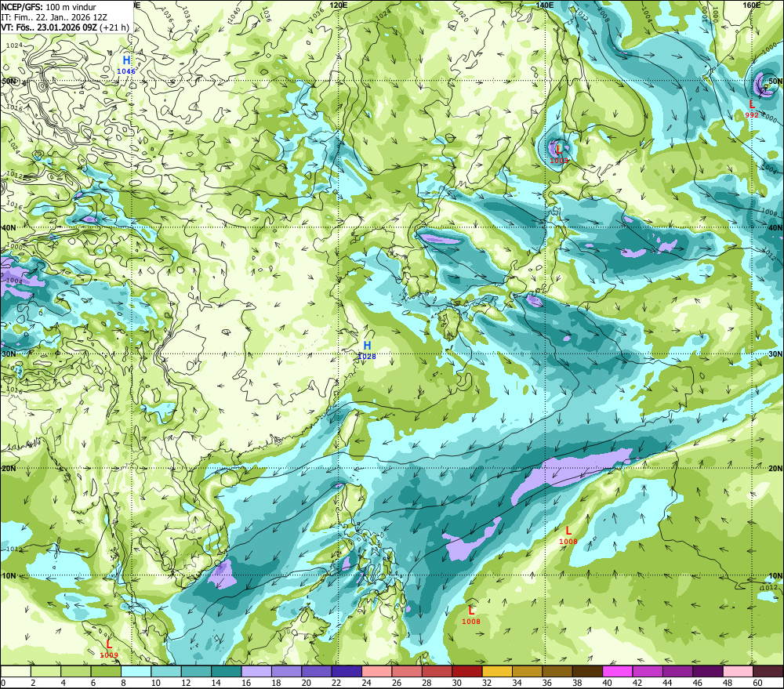784x689 pixels.
Task: Select the purple 44–46 legend swatch
Action: tap(677, 671)
